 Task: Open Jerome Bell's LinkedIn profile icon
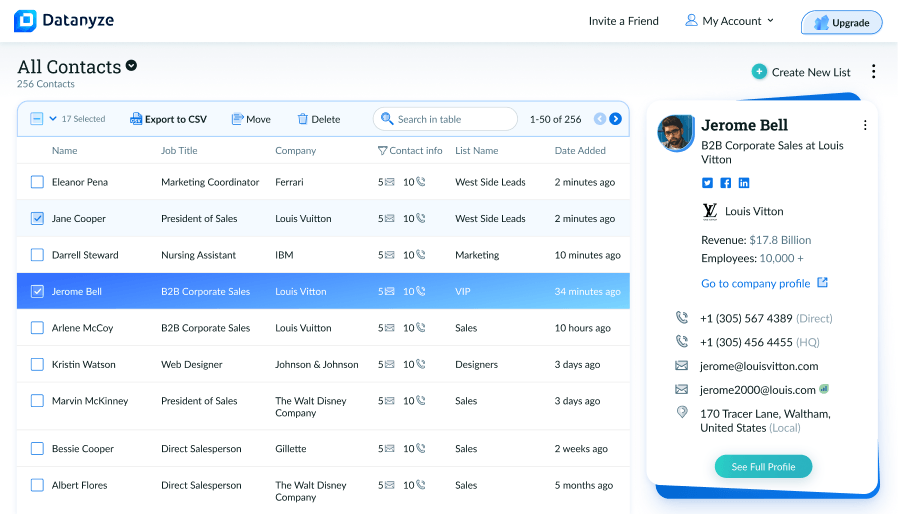click(744, 183)
